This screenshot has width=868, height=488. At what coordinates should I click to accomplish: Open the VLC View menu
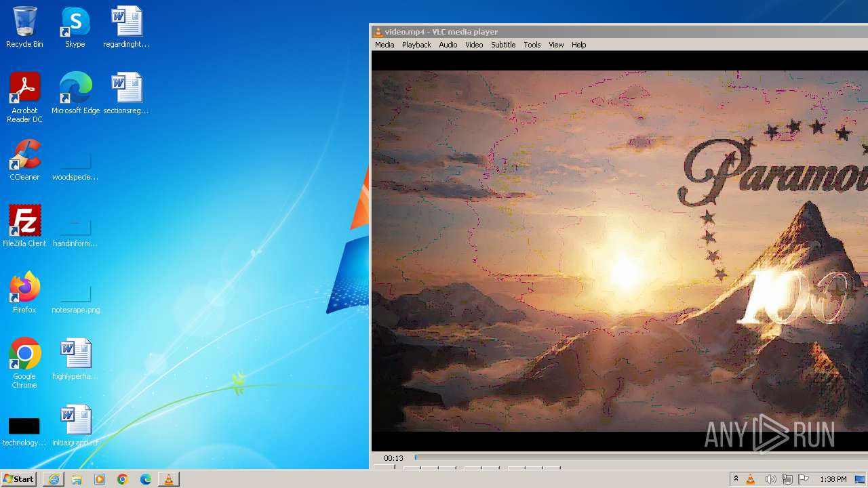coord(556,45)
